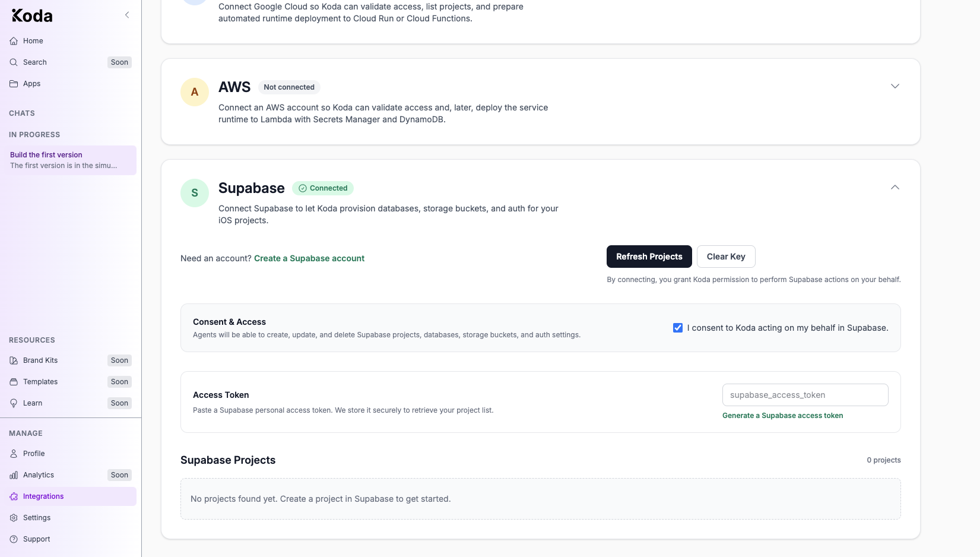Click the Analytics bar chart icon

(14, 475)
